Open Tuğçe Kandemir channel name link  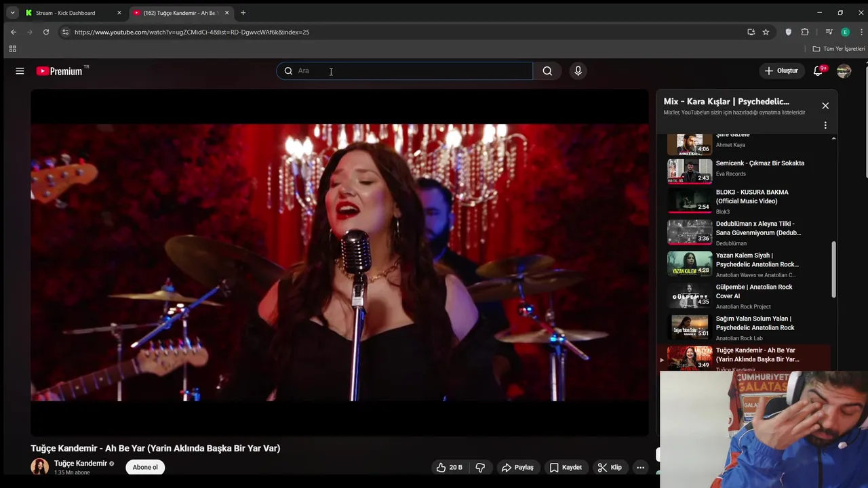(81, 464)
